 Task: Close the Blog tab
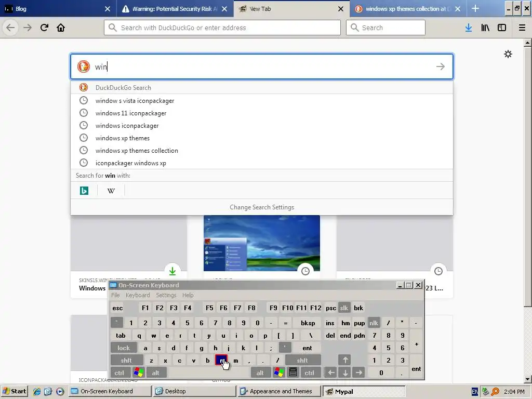107,9
